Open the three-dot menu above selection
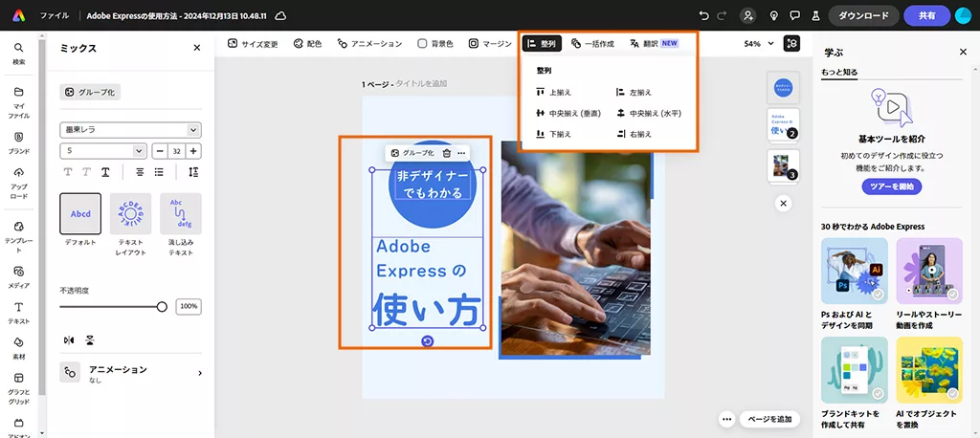Viewport: 980px width, 438px height. pos(461,153)
